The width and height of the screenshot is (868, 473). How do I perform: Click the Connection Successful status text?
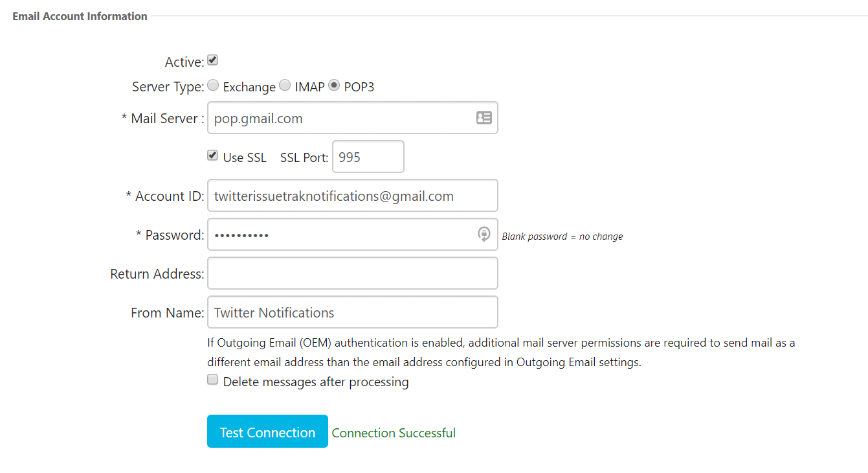[x=394, y=433]
